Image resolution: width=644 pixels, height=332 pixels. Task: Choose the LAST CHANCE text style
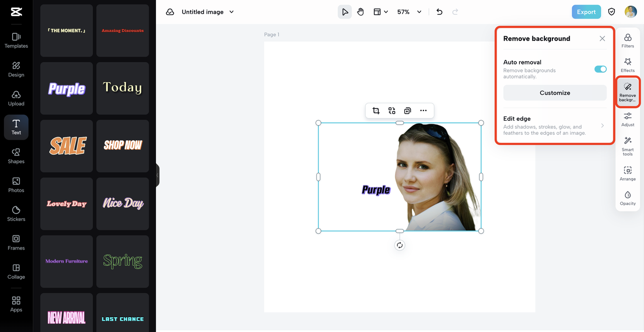click(x=123, y=313)
